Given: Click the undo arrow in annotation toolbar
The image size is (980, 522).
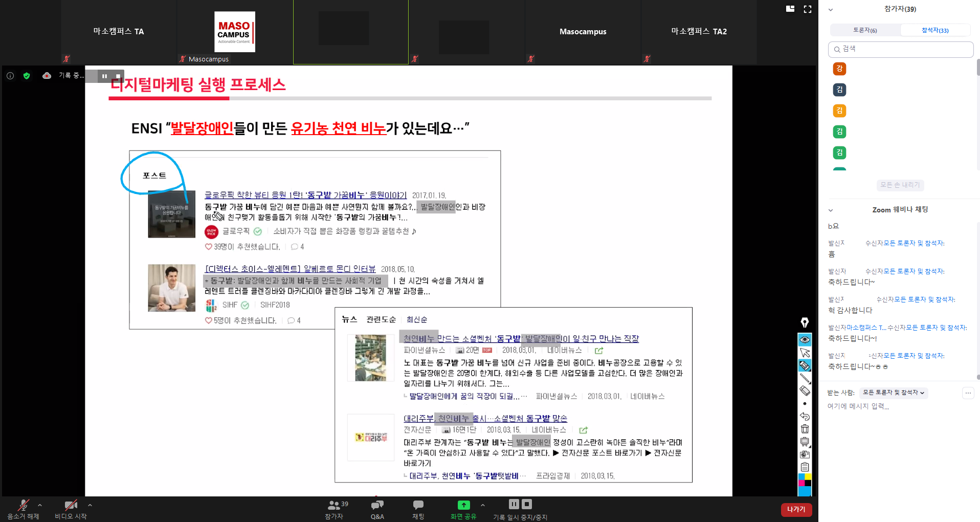Looking at the screenshot, I should pyautogui.click(x=805, y=417).
